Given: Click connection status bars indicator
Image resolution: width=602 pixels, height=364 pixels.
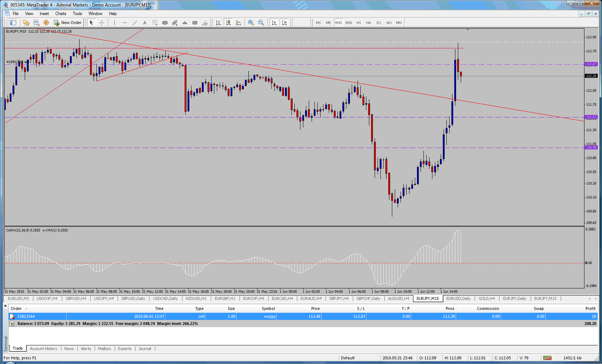Looking at the screenshot, I should pos(547,358).
